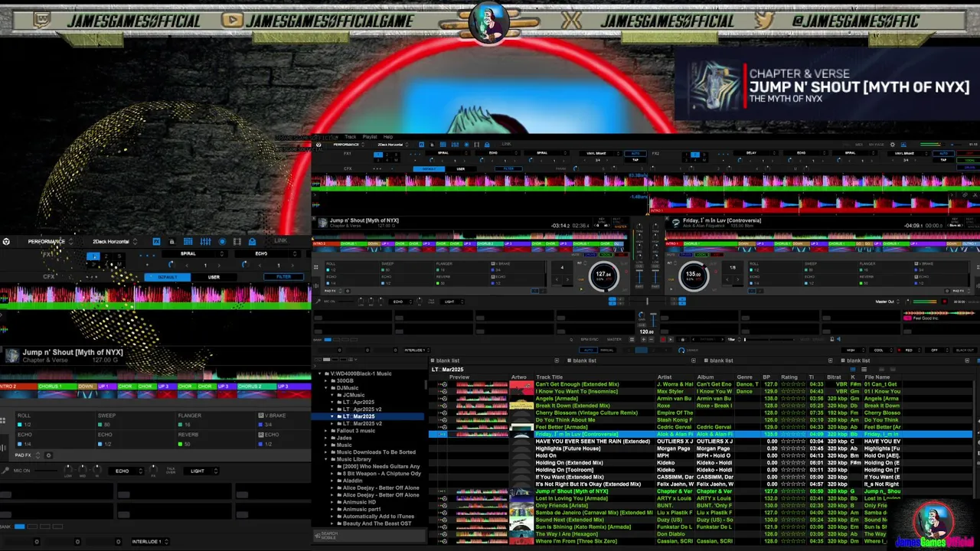Click grid icon in enlarged left panel toolbar
The width and height of the screenshot is (980, 551).
188,242
